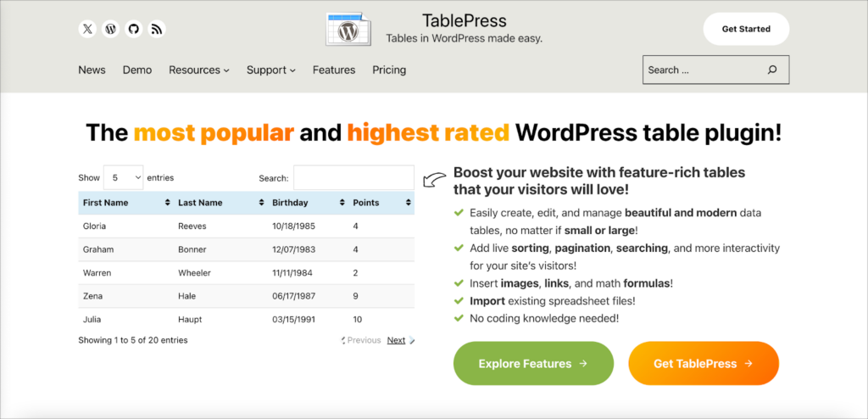
Task: Click the 'Showing 1 to 5 of 20 entries' text
Action: pyautogui.click(x=133, y=340)
